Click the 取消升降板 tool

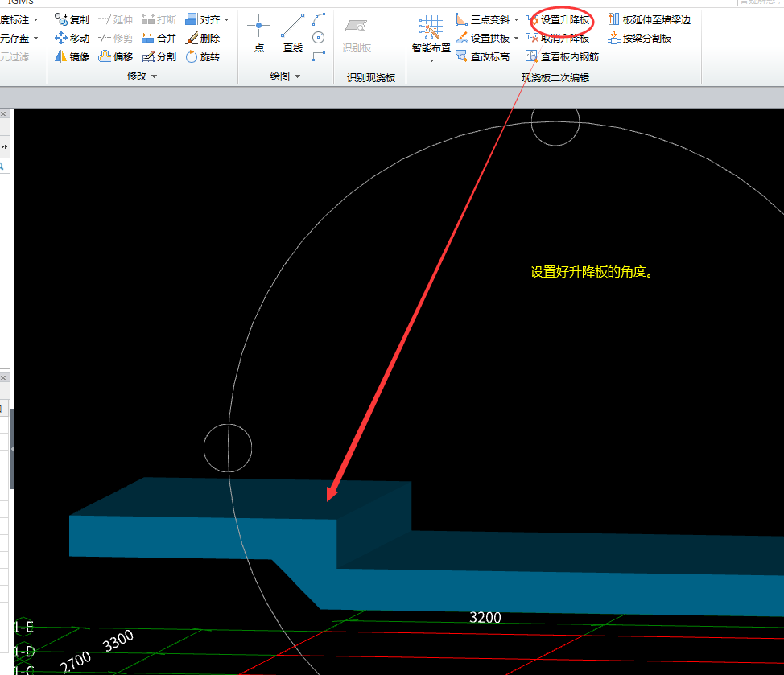(x=558, y=38)
